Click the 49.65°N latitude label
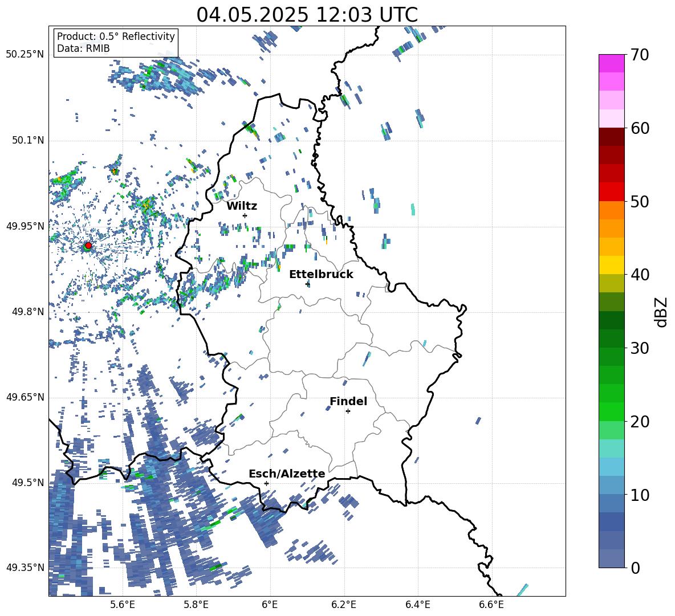675x616 pixels. (25, 397)
